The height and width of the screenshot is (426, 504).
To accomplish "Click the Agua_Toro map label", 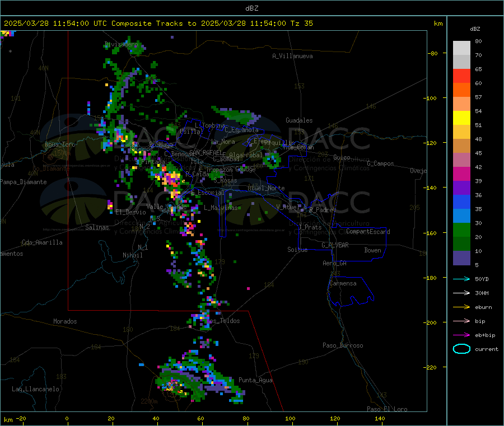I will tap(60, 144).
